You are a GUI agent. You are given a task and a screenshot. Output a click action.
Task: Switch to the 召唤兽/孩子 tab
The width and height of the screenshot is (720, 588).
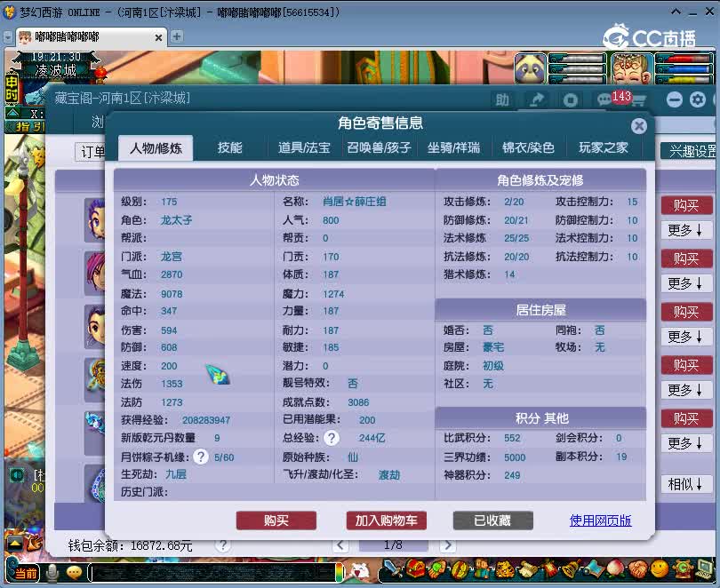tap(379, 147)
